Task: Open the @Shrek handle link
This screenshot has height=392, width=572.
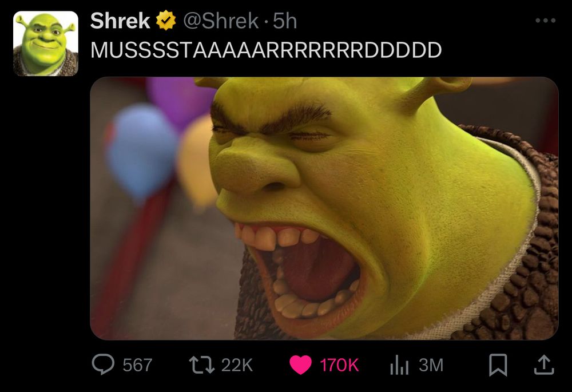Action: [221, 21]
